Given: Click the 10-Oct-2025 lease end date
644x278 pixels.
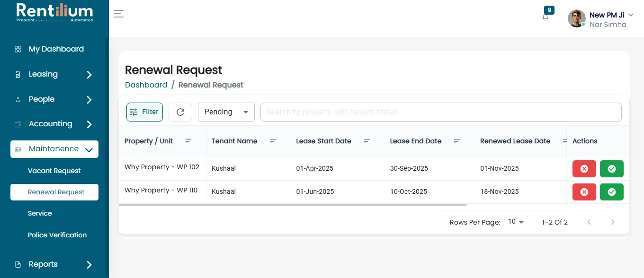Looking at the screenshot, I should tap(409, 192).
